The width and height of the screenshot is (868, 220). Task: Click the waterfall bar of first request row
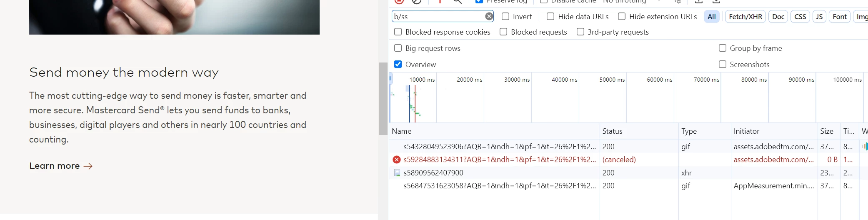pos(864,147)
